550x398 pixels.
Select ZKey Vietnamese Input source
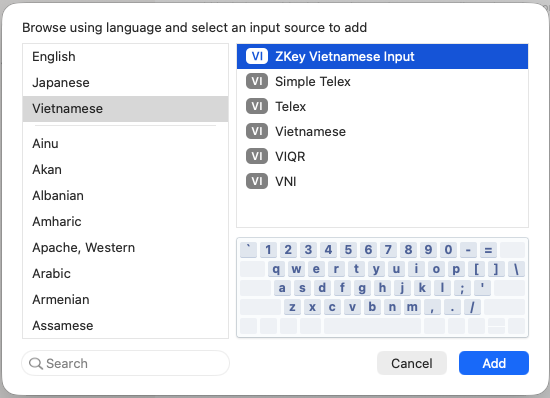pyautogui.click(x=382, y=56)
